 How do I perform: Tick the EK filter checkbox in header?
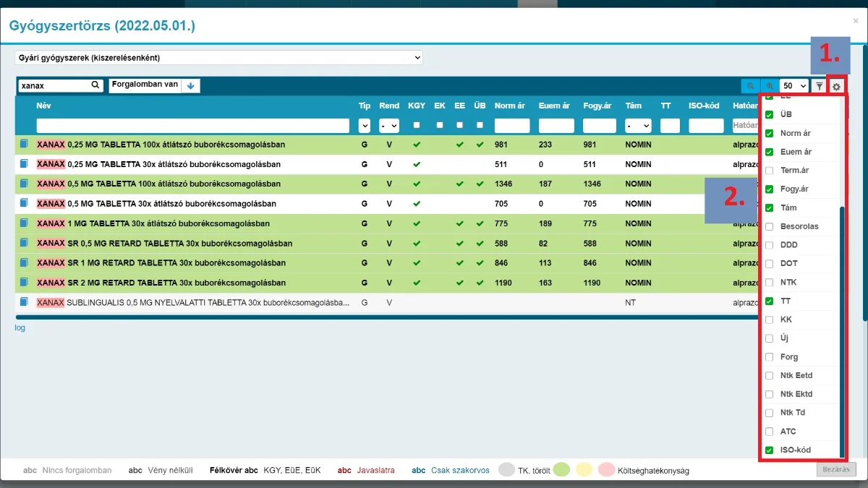[440, 125]
